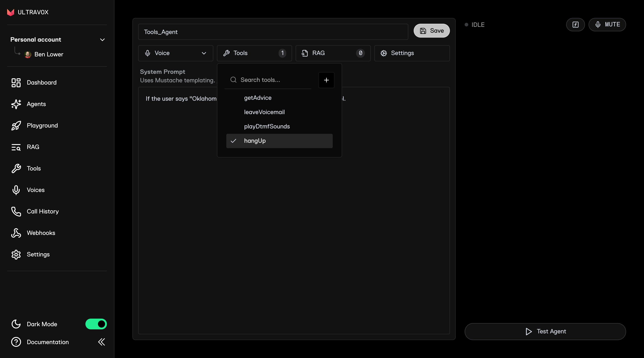Click the Voices microphone icon

[x=16, y=190]
